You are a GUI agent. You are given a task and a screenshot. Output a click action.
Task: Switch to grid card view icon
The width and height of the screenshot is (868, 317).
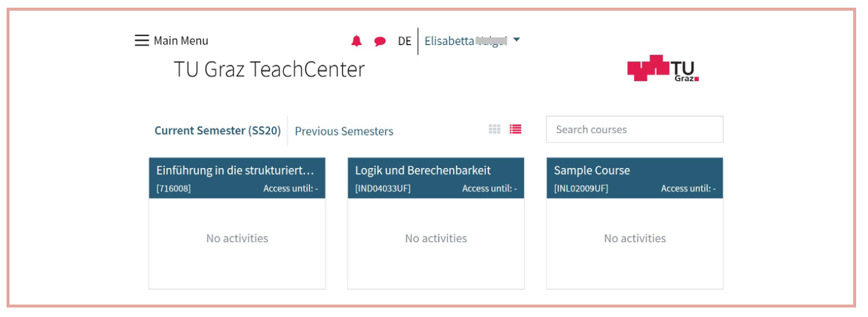pyautogui.click(x=494, y=129)
